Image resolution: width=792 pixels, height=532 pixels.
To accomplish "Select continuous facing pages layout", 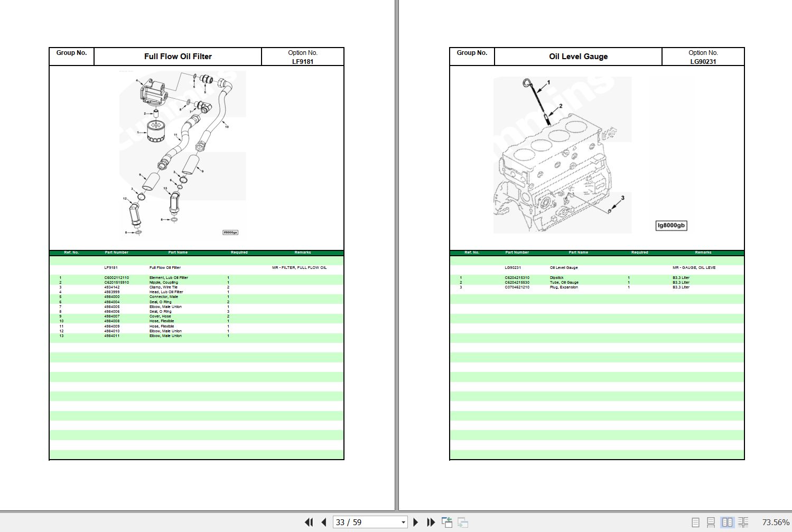I will pos(743,522).
